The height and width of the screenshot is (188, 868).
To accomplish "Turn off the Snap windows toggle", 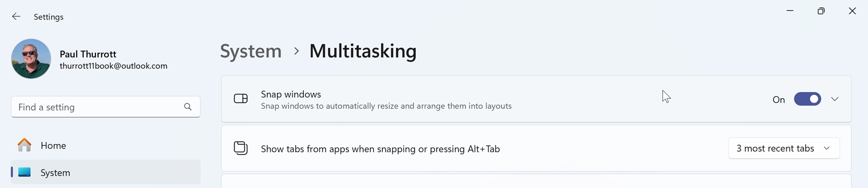I will [x=807, y=99].
